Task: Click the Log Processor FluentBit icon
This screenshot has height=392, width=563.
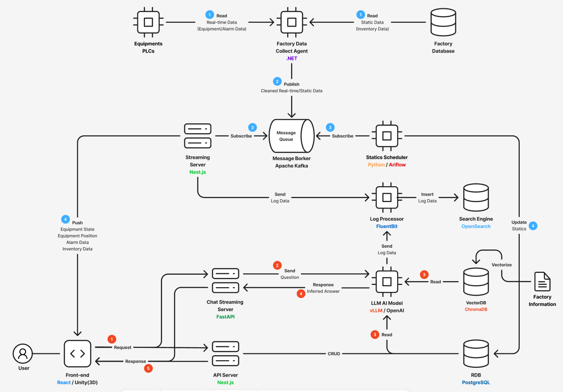Action: pyautogui.click(x=387, y=198)
